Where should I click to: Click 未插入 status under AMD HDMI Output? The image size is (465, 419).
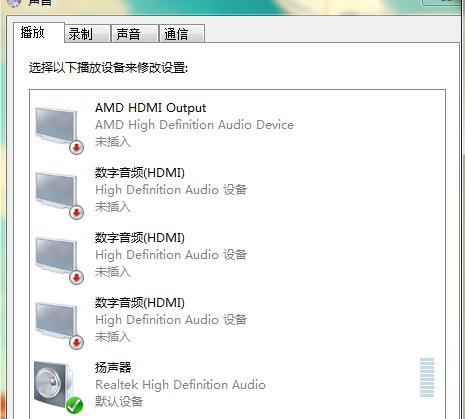click(x=113, y=142)
